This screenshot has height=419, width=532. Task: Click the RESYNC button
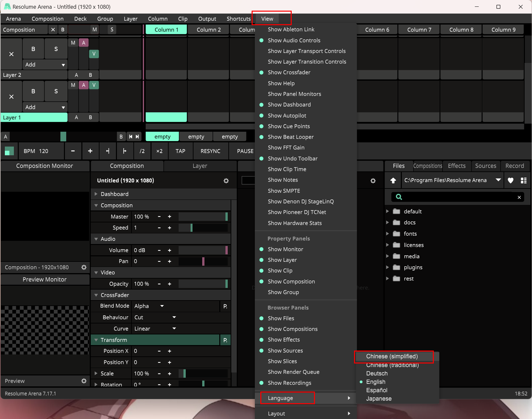210,151
